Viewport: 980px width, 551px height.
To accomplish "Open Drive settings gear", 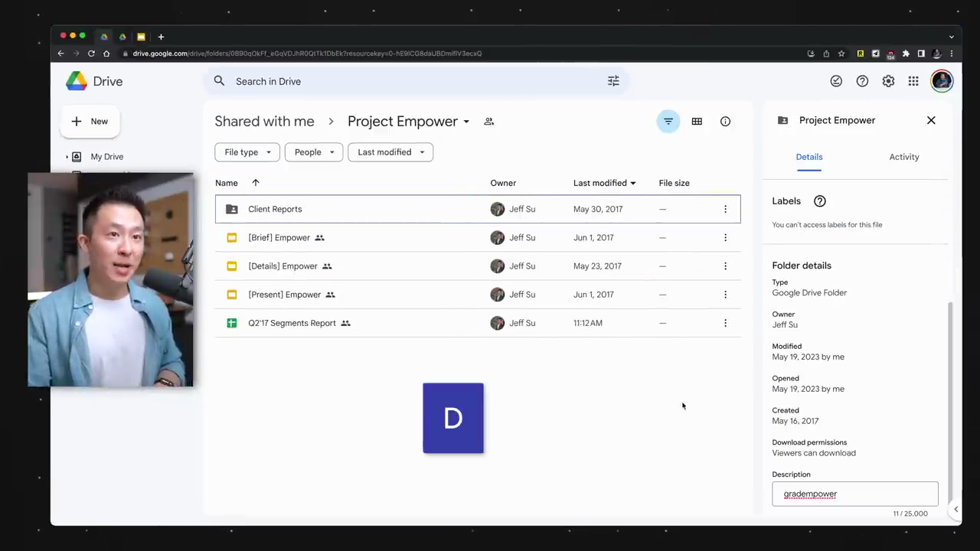I will tap(888, 81).
